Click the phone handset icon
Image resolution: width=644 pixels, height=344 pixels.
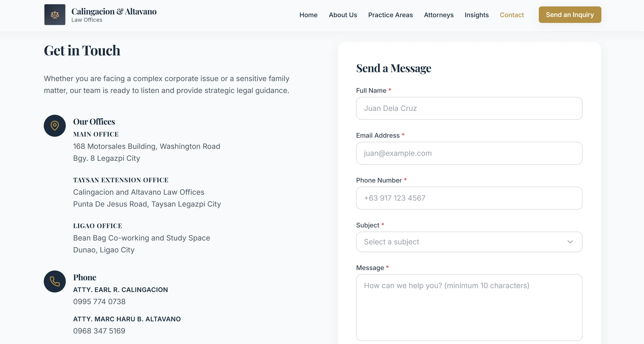point(55,281)
